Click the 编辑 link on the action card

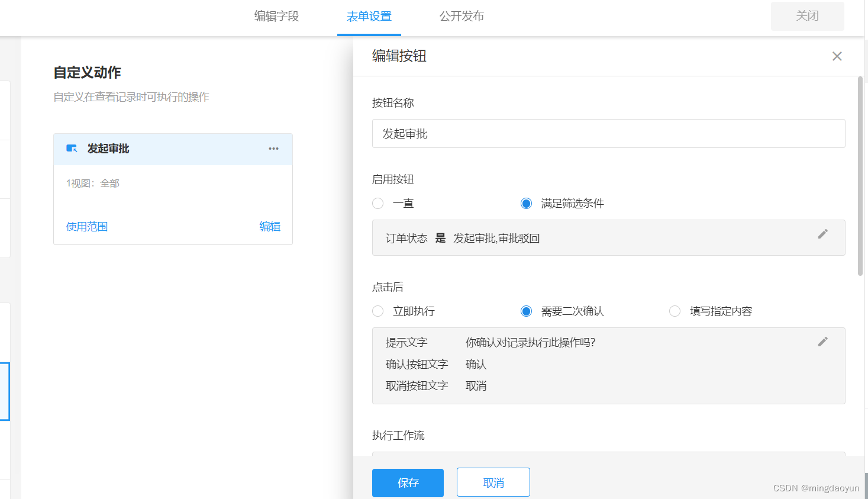270,226
